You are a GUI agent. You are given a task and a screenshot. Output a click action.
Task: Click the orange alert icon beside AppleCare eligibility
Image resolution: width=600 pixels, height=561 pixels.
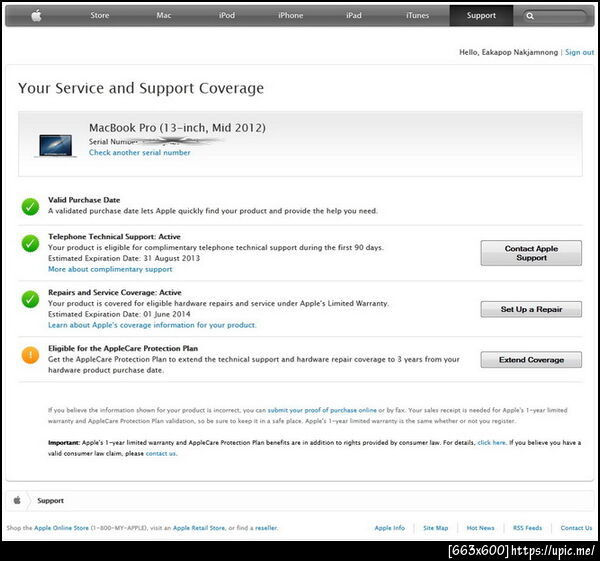(30, 355)
